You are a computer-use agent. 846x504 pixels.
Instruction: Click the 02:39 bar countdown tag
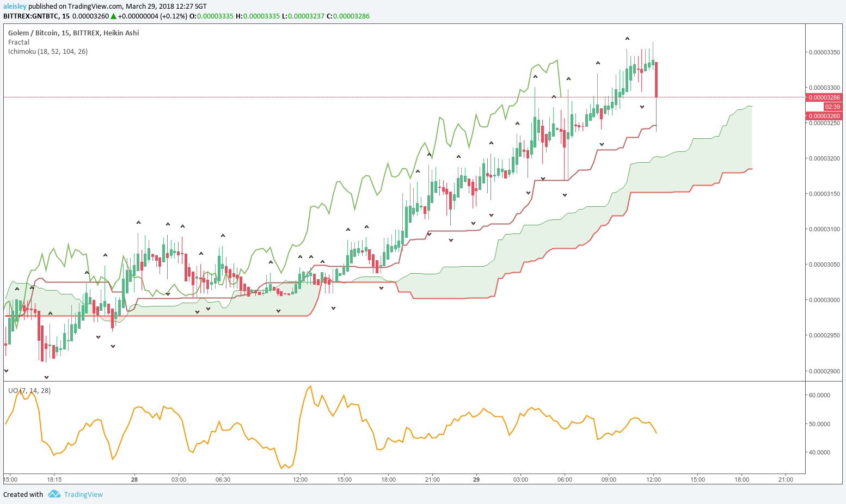point(832,107)
